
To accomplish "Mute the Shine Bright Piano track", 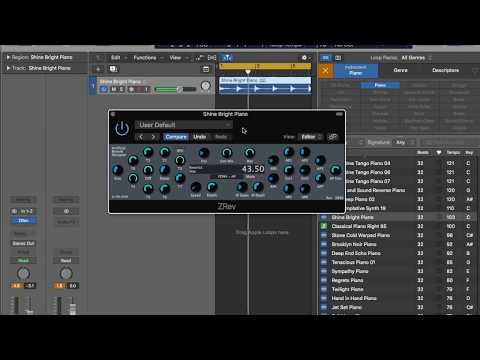I will [x=114, y=89].
